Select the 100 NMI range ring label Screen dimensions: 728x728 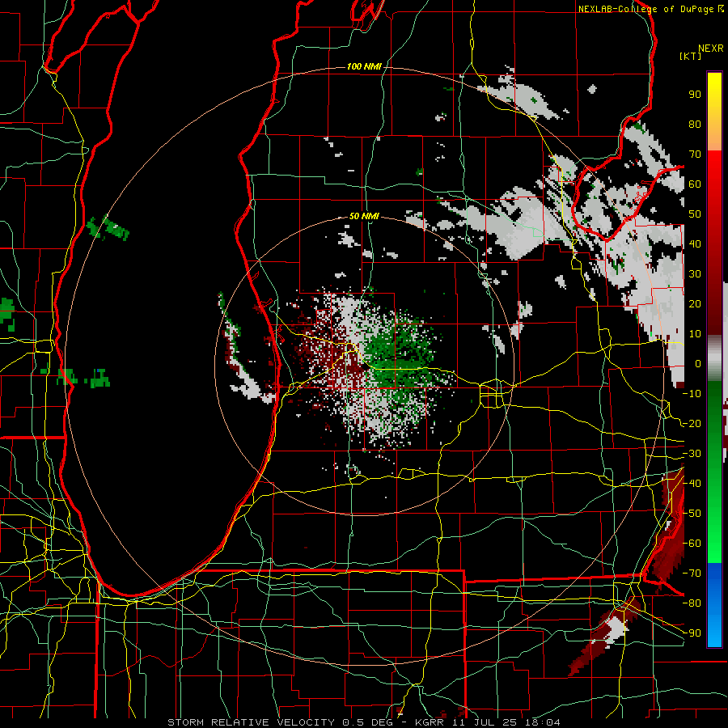pyautogui.click(x=364, y=66)
